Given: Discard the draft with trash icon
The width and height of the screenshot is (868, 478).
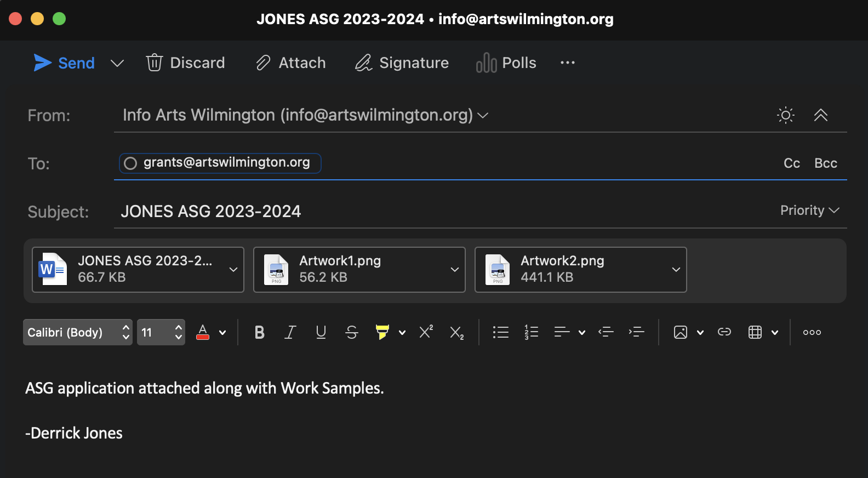Looking at the screenshot, I should coord(155,63).
